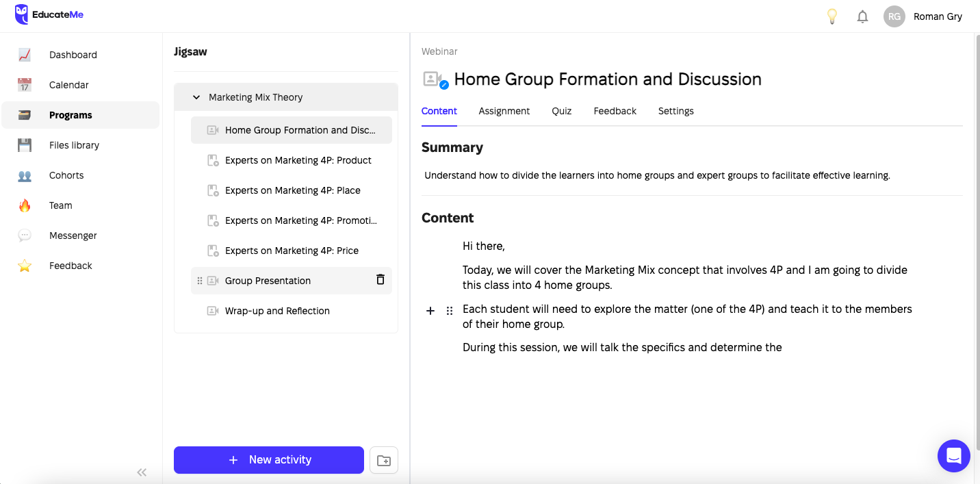
Task: Open the Messenger chat icon
Action: point(25,235)
